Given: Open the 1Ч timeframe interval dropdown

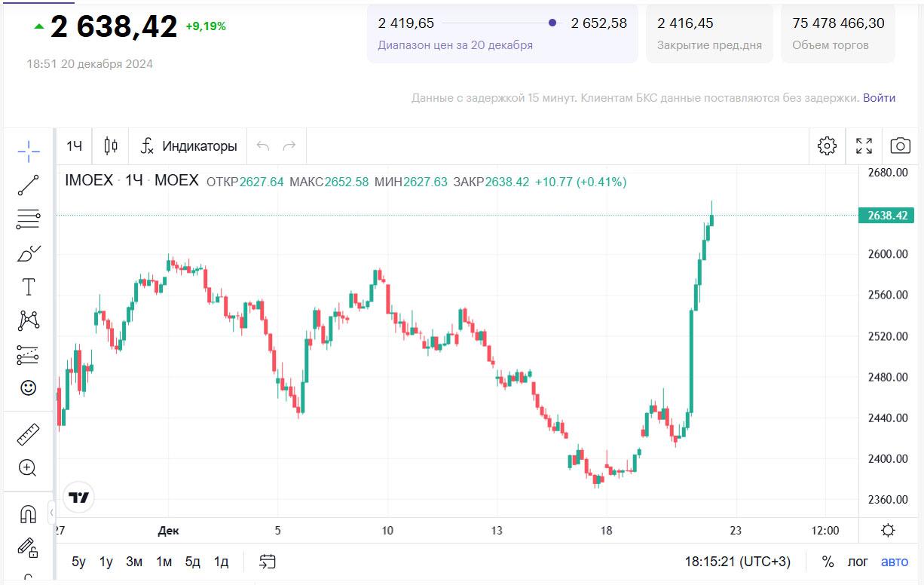Looking at the screenshot, I should (74, 146).
